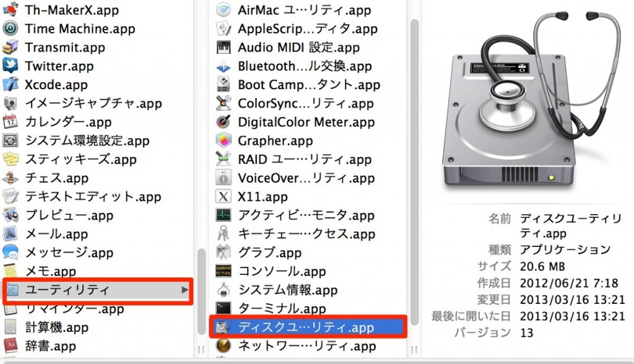The height and width of the screenshot is (364, 634).
Task: Expand the ユーティリティ folder arrow
Action: pyautogui.click(x=184, y=290)
